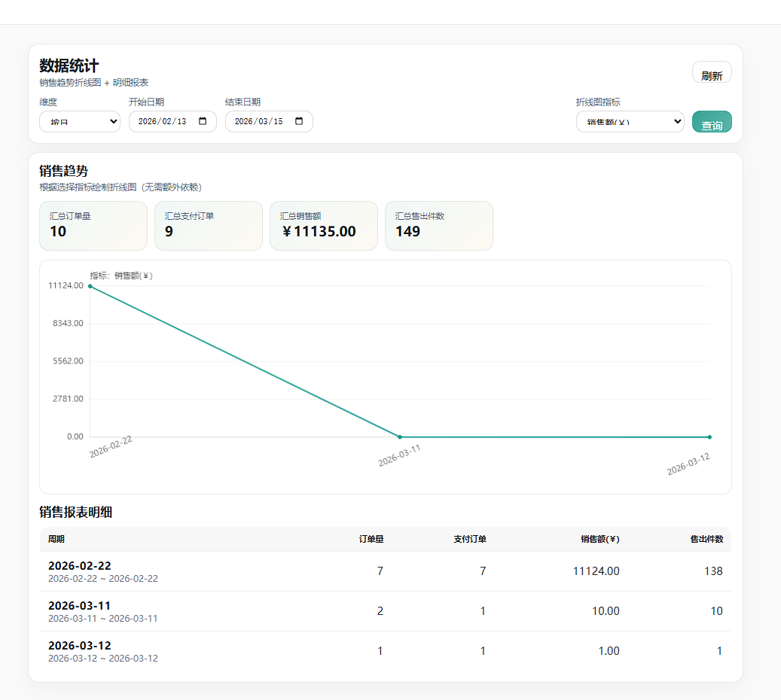Click the 138 units sold cell

(x=713, y=571)
